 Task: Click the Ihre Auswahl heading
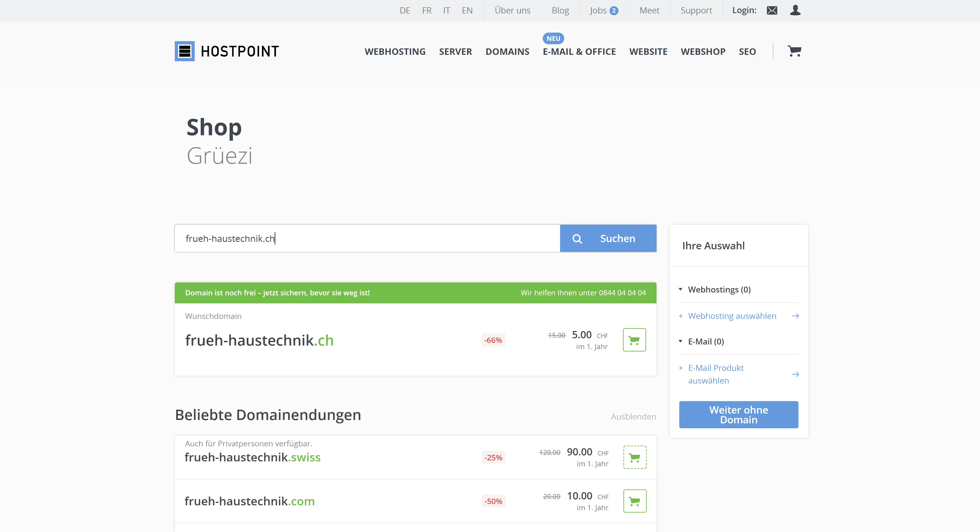coord(713,246)
